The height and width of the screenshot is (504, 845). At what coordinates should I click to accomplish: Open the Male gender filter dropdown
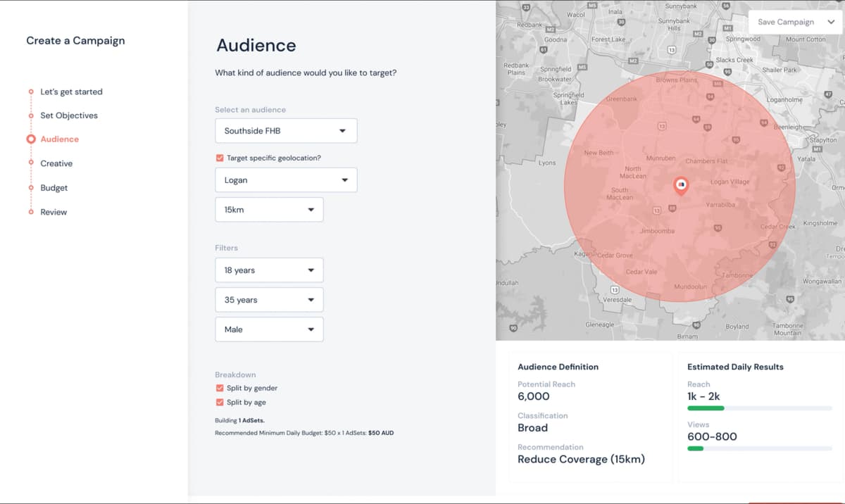[x=269, y=329]
